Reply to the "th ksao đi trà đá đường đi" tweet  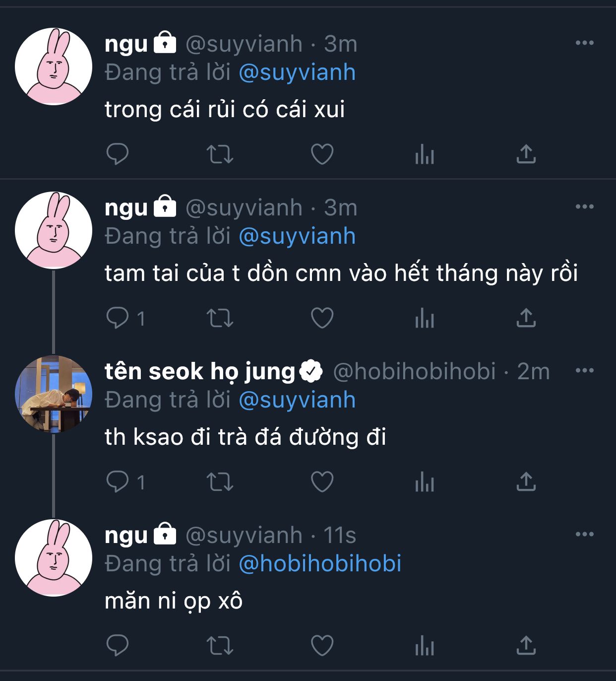point(118,482)
